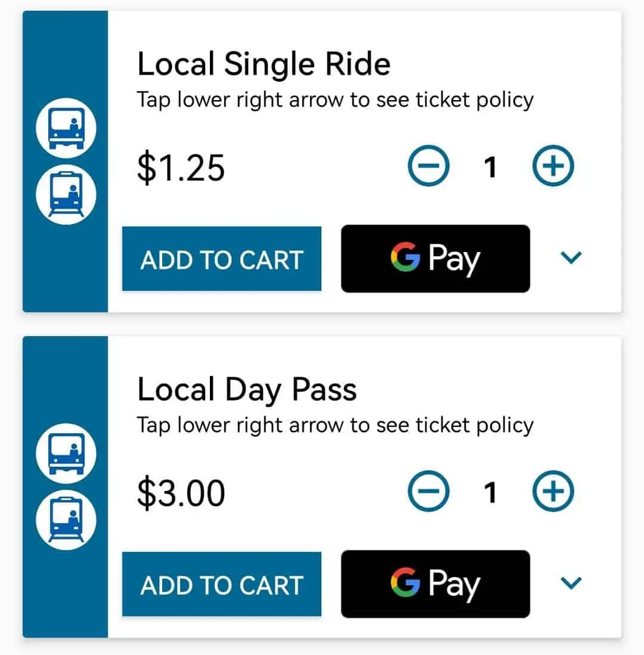
Task: Decrease Local Single Ride quantity with minus
Action: tap(429, 167)
